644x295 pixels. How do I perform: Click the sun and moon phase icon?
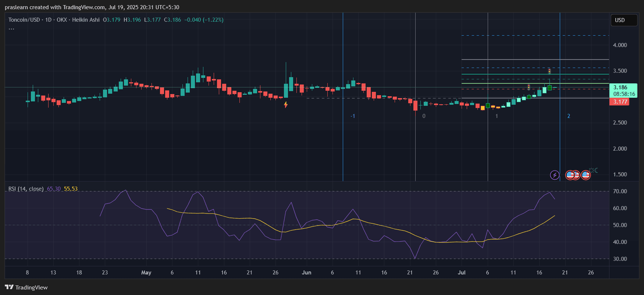coord(594,170)
